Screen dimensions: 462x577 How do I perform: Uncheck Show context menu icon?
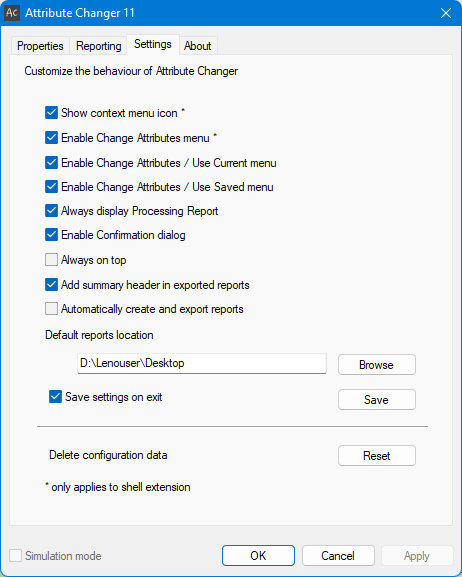click(x=51, y=113)
